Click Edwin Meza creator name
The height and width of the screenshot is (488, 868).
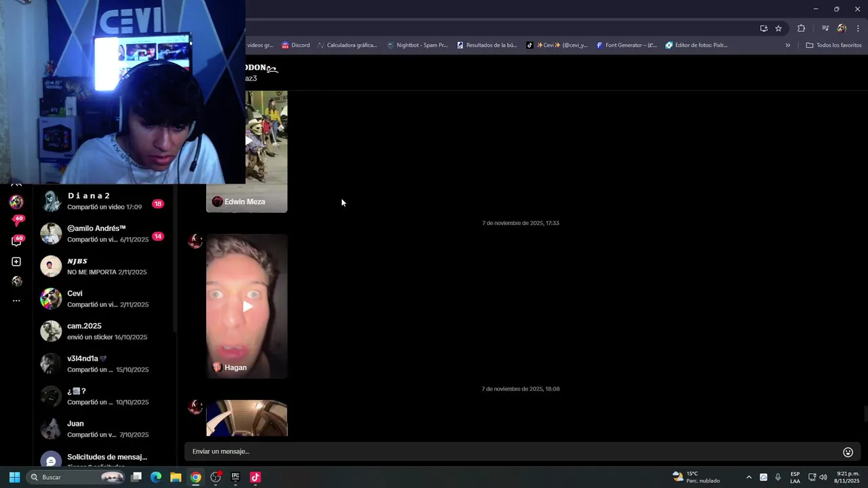pyautogui.click(x=245, y=202)
